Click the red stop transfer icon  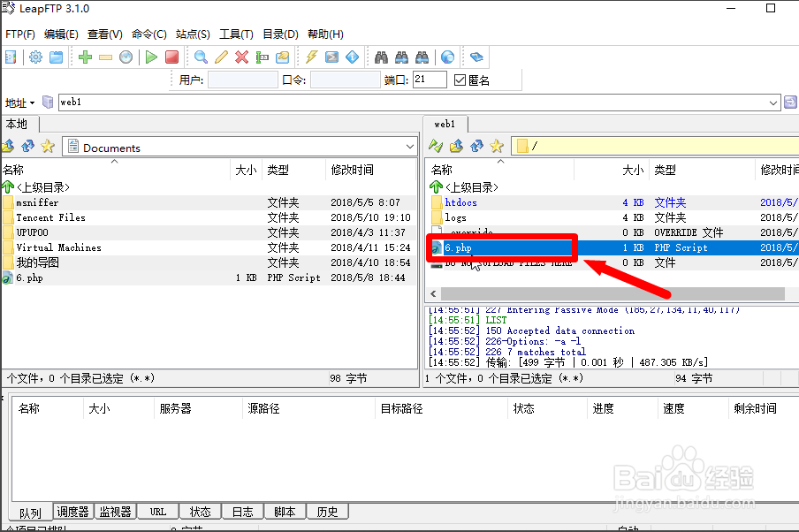click(172, 57)
